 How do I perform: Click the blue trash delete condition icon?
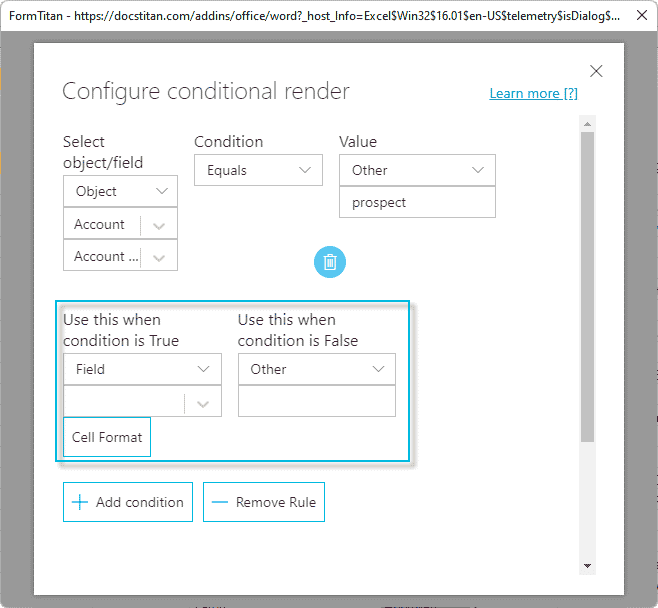[330, 263]
